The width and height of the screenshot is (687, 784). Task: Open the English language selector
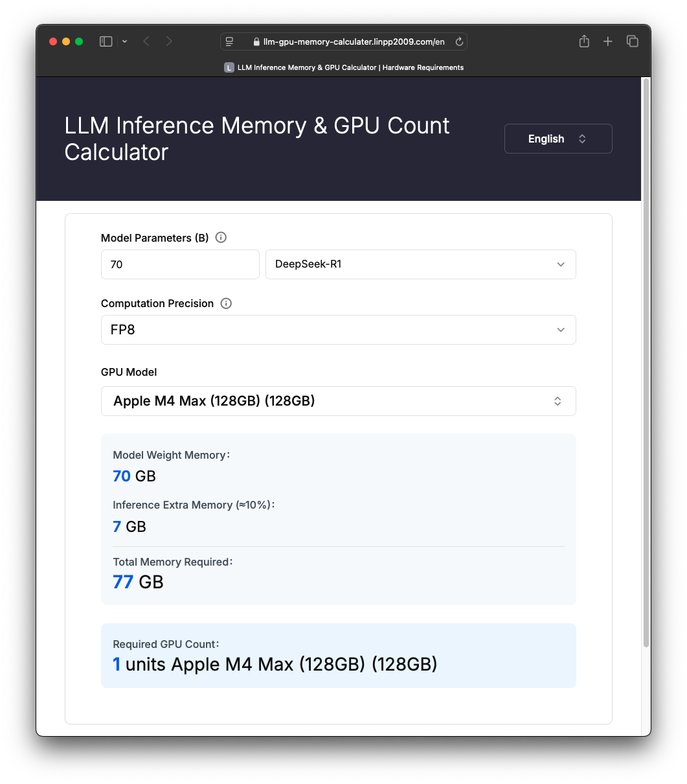click(x=558, y=139)
